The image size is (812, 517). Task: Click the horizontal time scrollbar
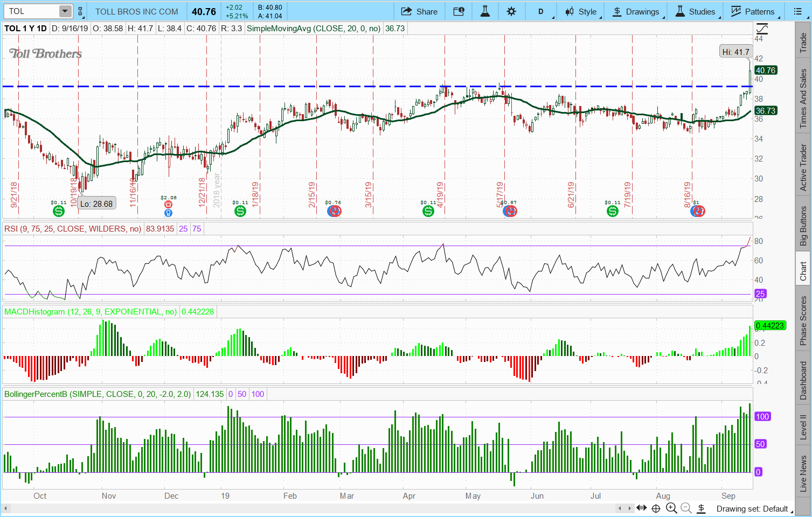click(x=313, y=508)
